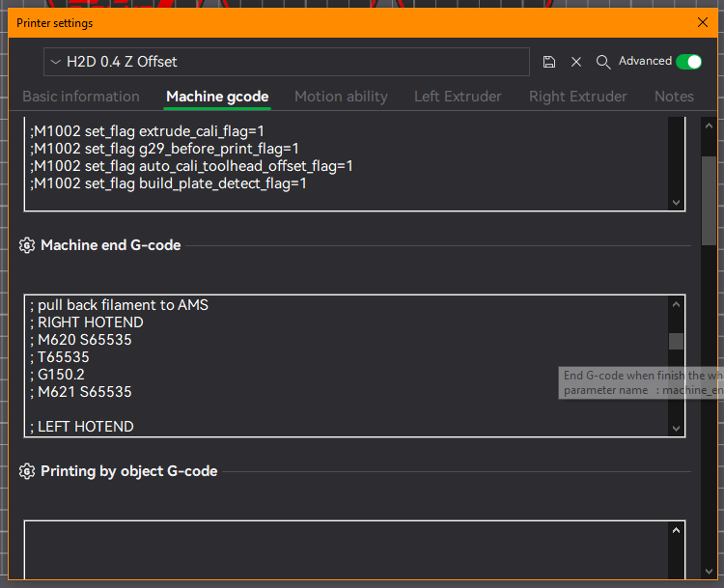Click the settings panel scroll-down arrow

tap(709, 572)
